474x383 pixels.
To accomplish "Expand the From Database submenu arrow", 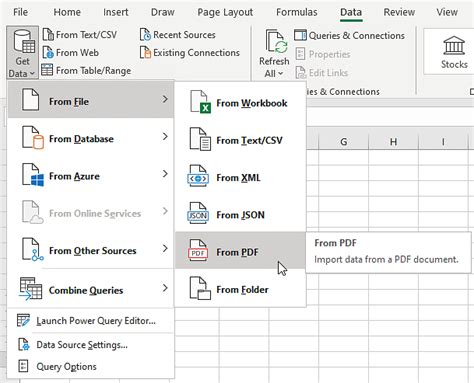I will point(165,136).
